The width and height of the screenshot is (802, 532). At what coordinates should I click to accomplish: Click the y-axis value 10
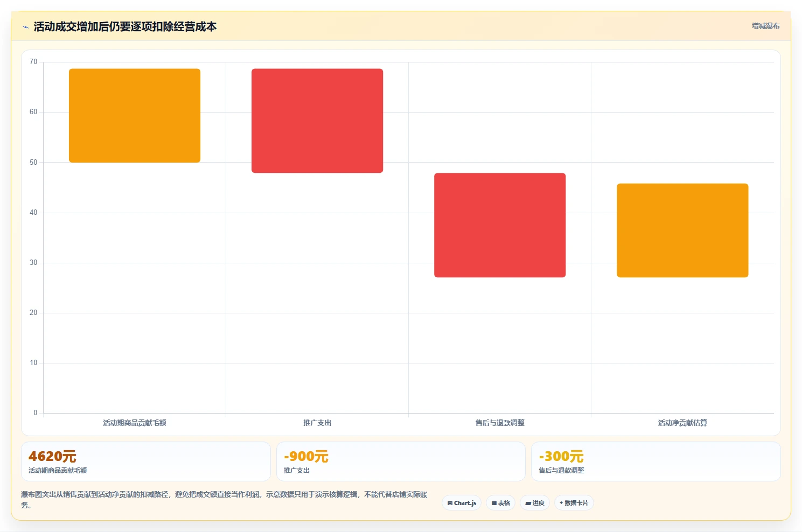pos(33,362)
